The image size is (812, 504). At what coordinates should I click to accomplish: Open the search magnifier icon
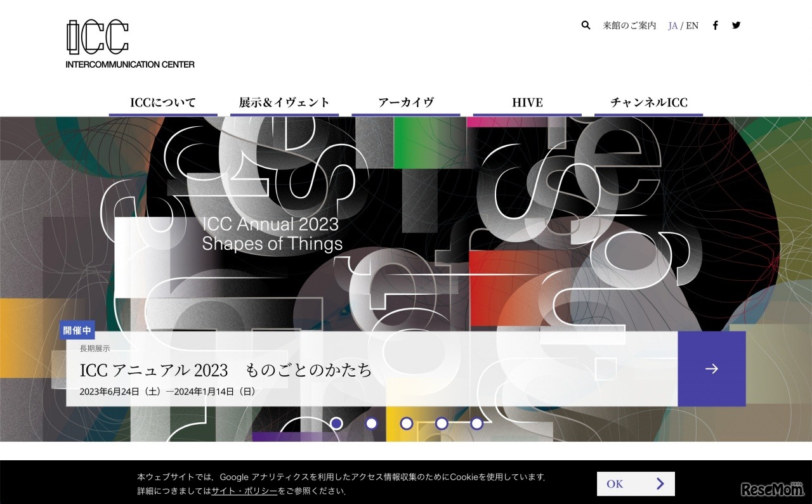click(585, 25)
